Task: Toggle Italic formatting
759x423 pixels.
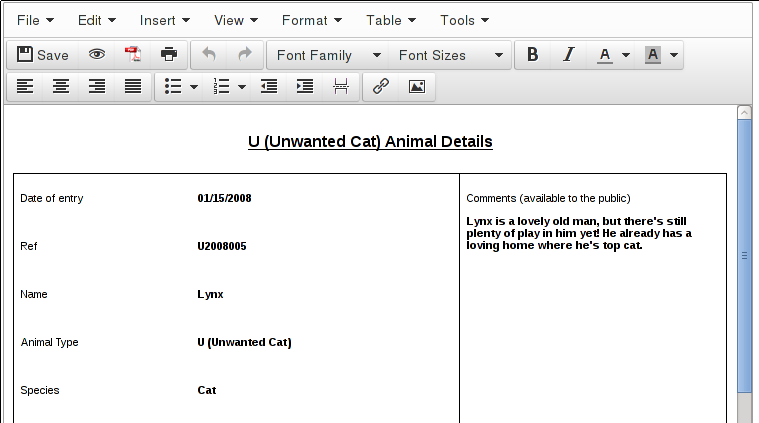Action: click(x=569, y=55)
